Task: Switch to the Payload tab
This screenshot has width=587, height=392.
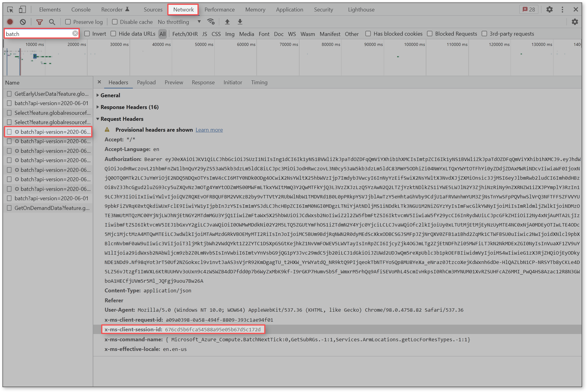Action: (x=146, y=82)
